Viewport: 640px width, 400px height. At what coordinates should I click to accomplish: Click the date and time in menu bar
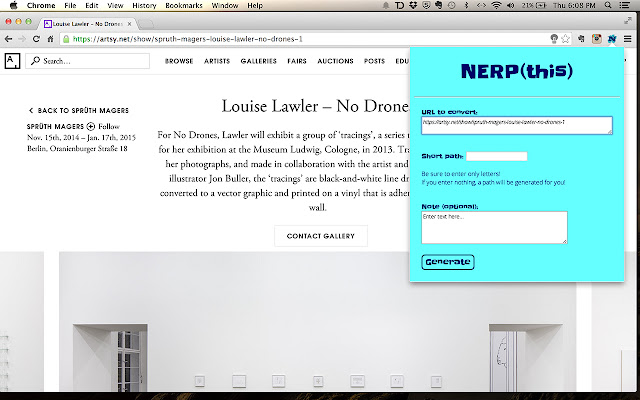pos(574,5)
